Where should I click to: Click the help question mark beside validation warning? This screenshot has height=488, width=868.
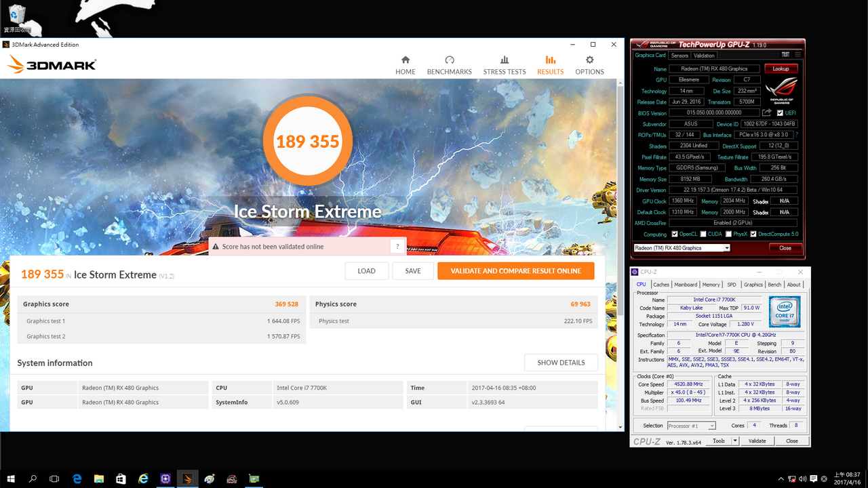tap(397, 246)
